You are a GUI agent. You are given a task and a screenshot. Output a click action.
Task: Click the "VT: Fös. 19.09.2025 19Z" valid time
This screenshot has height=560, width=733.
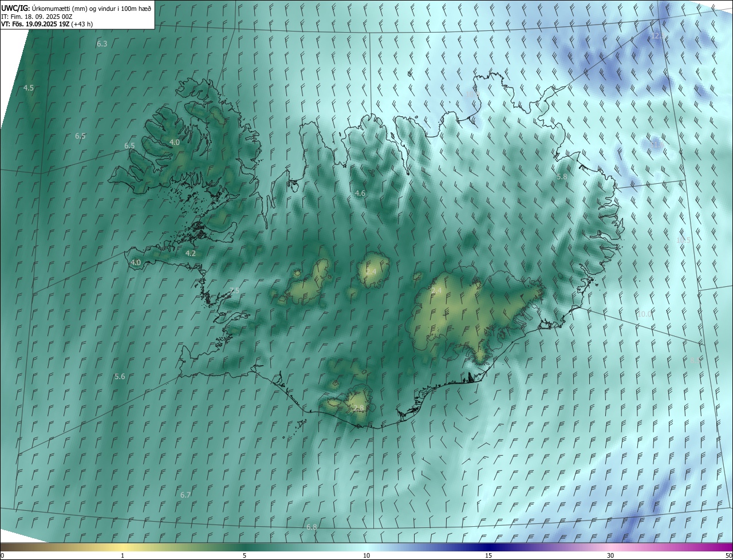(36, 24)
